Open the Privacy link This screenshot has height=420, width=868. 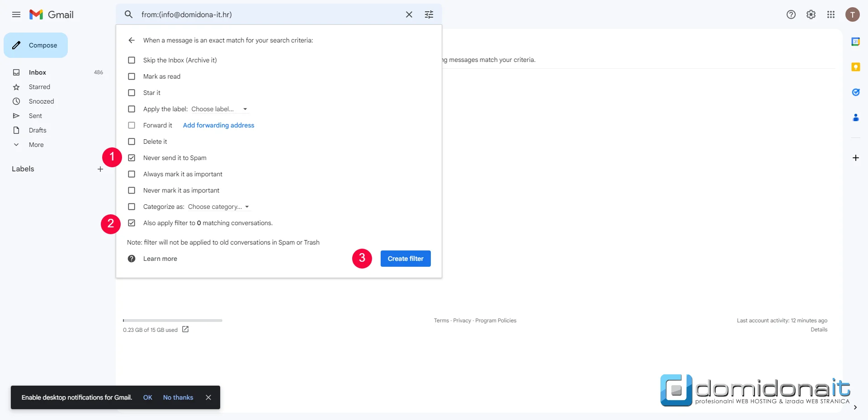coord(462,321)
